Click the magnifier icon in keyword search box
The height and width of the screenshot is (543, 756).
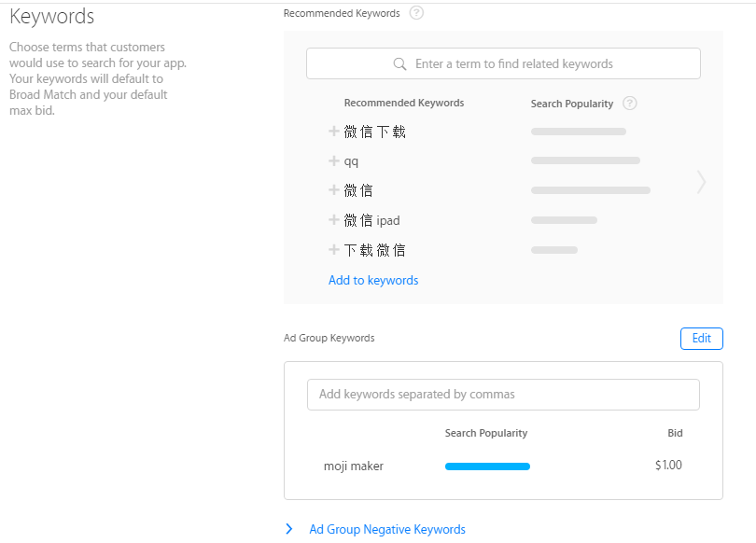[399, 63]
